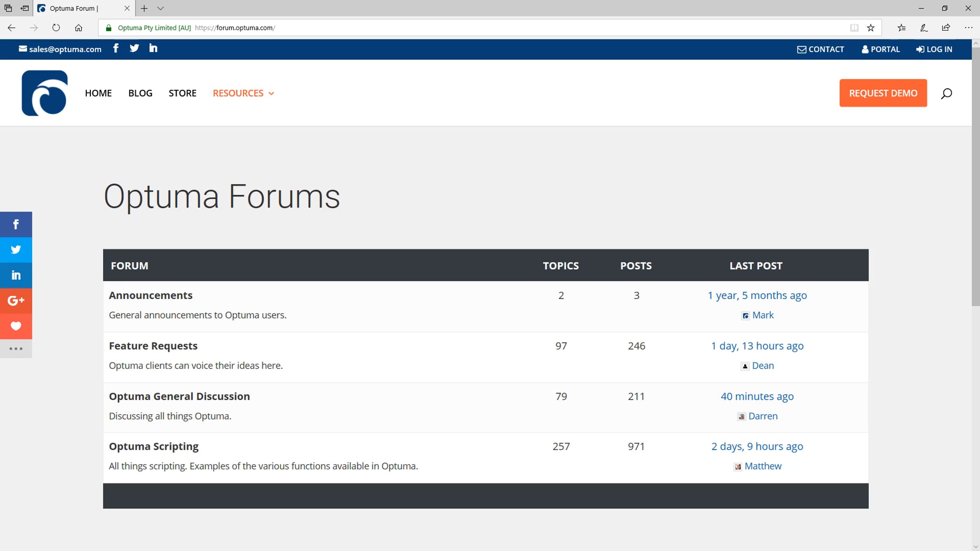Show more sharing options ellipsis
Image resolution: width=980 pixels, height=551 pixels.
coord(16,349)
